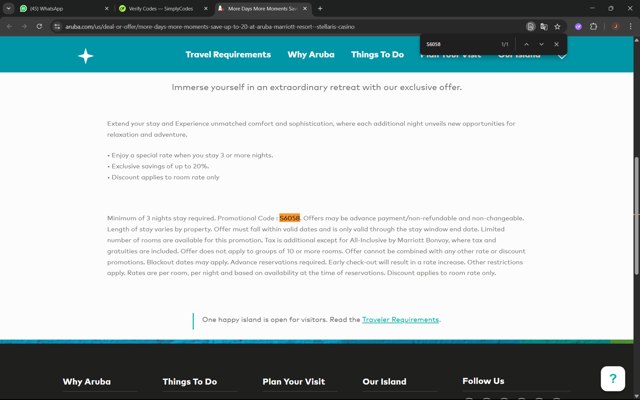The image size is (640, 400).
Task: View site information icon in address bar
Action: pos(58,27)
